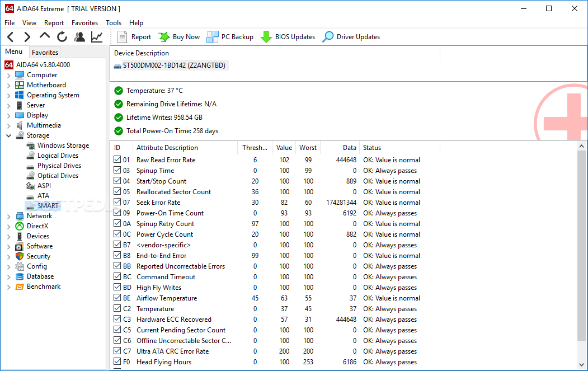Image resolution: width=588 pixels, height=371 pixels.
Task: Open the graph chart toolbar icon
Action: [x=97, y=37]
